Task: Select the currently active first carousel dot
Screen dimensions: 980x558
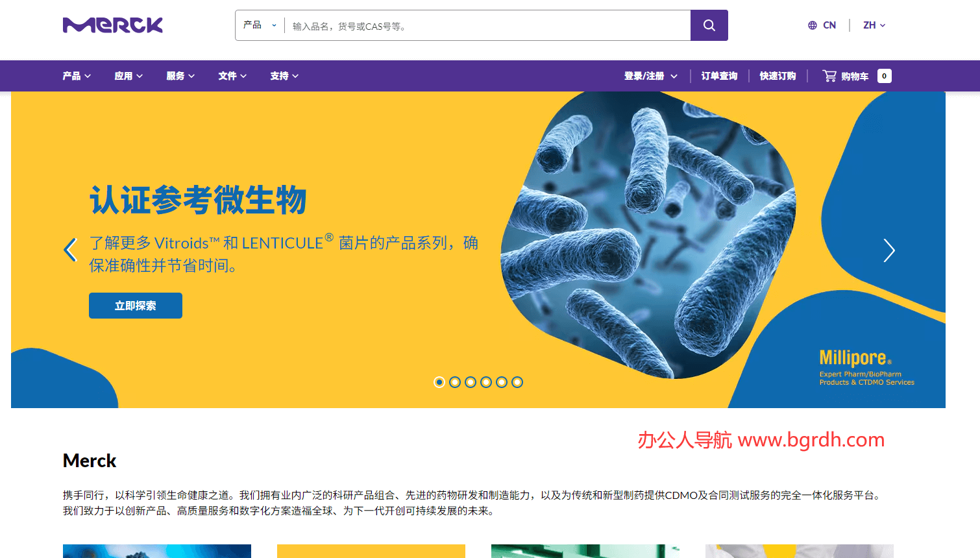Action: (x=439, y=382)
